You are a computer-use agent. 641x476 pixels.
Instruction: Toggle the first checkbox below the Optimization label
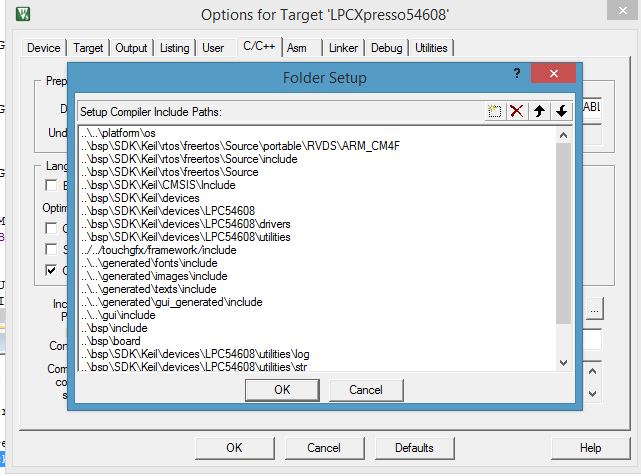point(51,228)
